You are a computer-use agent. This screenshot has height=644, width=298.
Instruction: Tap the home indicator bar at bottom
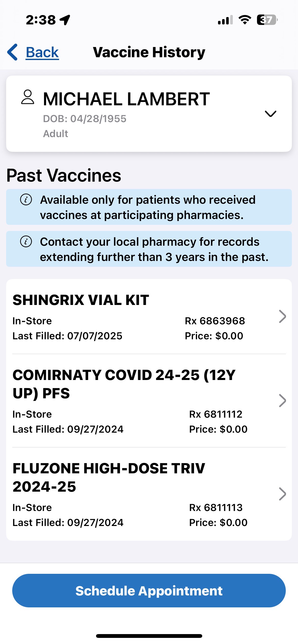point(149,636)
